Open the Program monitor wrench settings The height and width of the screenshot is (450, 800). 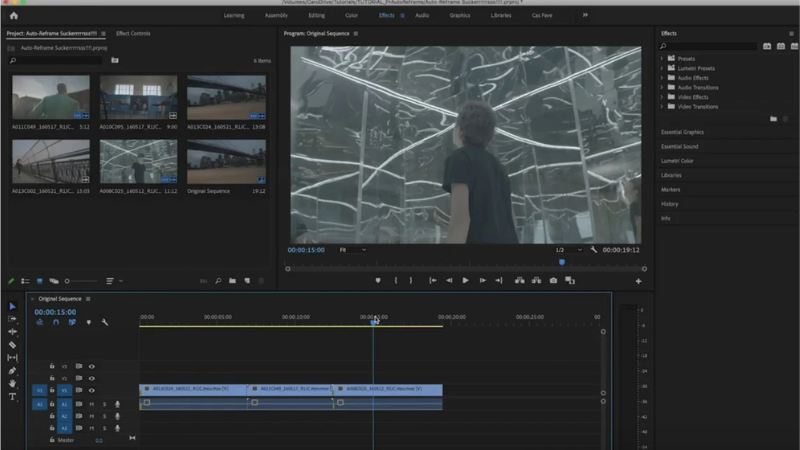point(594,250)
